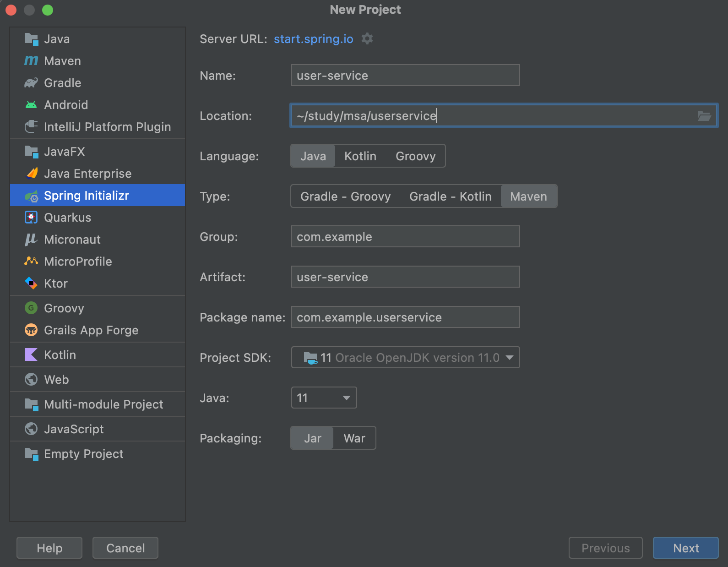Open the Java version dropdown
Viewport: 728px width, 567px height.
tap(324, 398)
